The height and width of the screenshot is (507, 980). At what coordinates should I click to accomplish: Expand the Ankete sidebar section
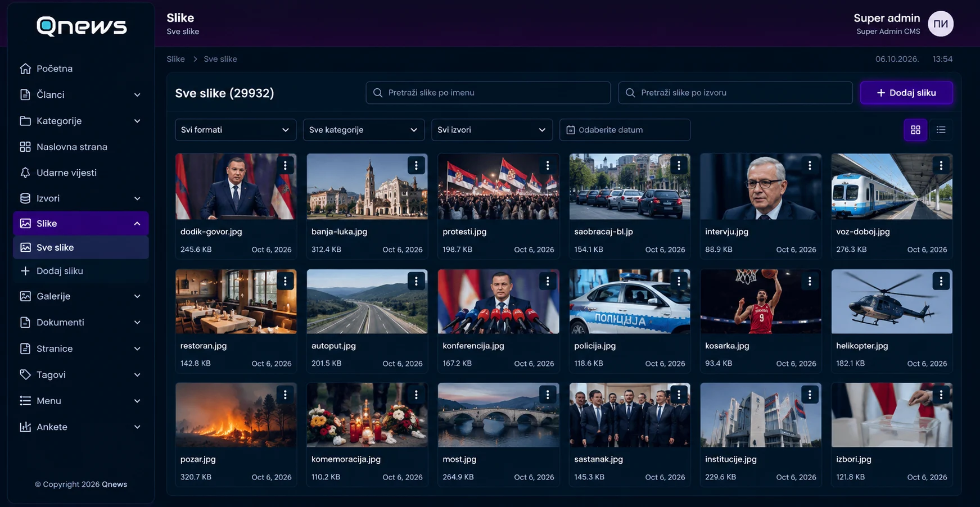coord(81,427)
